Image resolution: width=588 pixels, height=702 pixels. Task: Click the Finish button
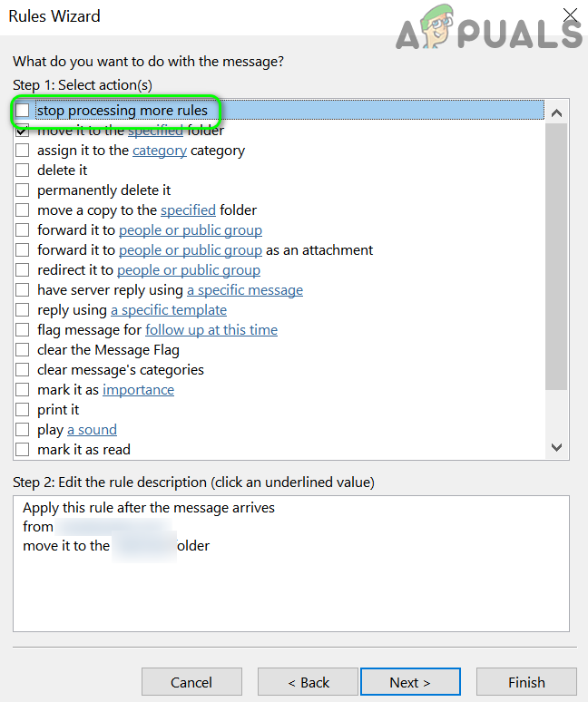tap(526, 682)
